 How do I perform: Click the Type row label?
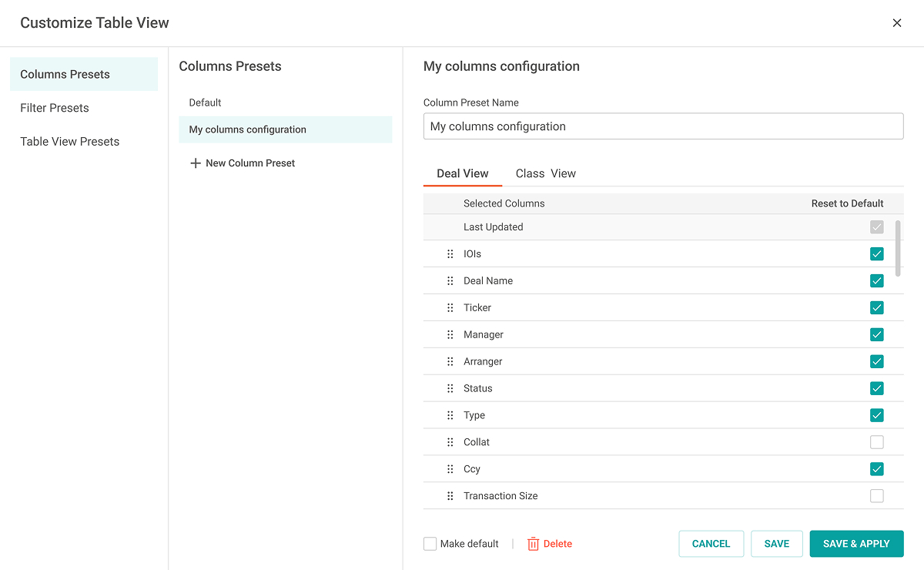click(x=474, y=416)
